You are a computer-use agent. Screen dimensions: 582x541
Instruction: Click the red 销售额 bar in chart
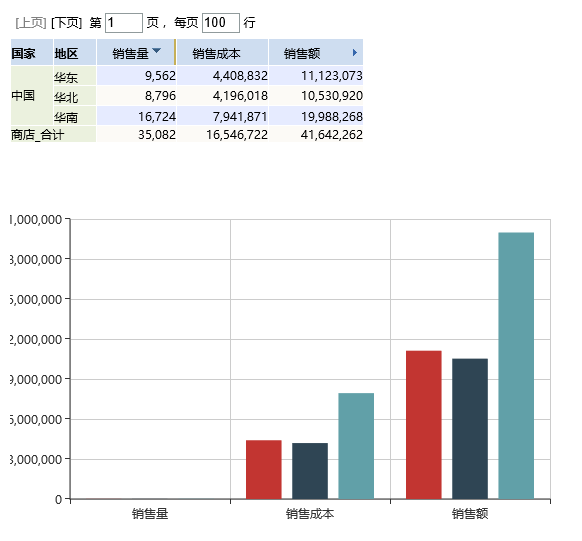[424, 424]
